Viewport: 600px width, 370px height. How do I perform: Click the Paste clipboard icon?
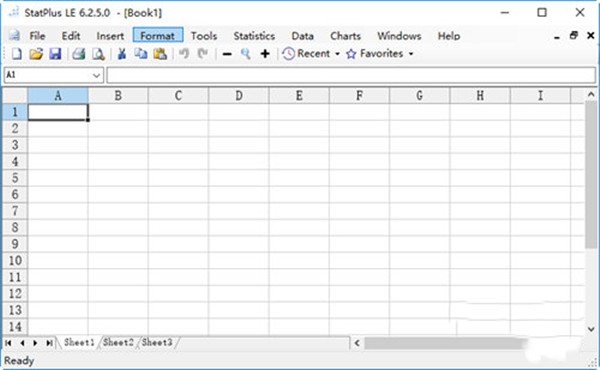point(160,54)
